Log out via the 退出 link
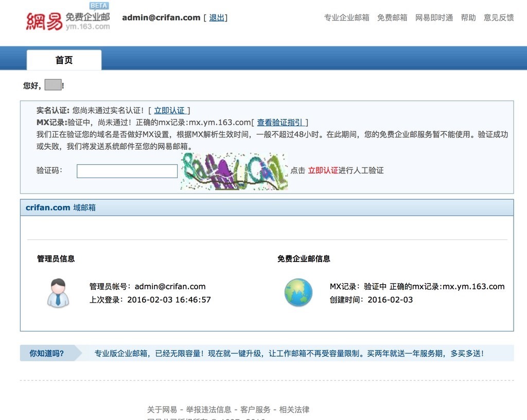This screenshot has height=420, width=527. [x=217, y=18]
